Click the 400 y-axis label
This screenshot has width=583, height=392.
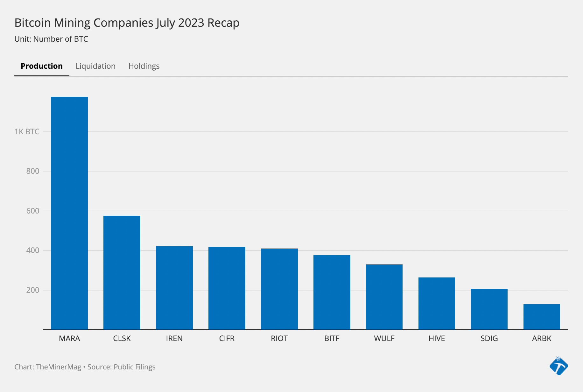pyautogui.click(x=33, y=250)
